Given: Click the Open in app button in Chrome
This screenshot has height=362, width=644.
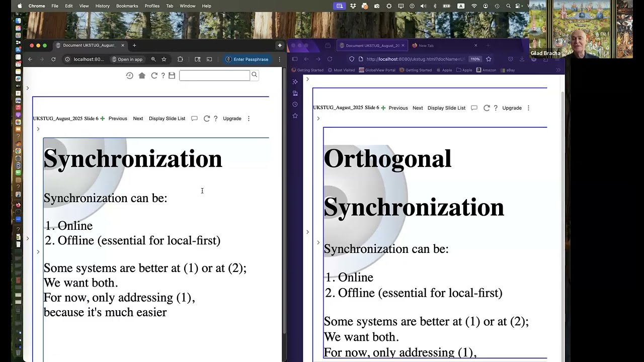Looking at the screenshot, I should 127,59.
